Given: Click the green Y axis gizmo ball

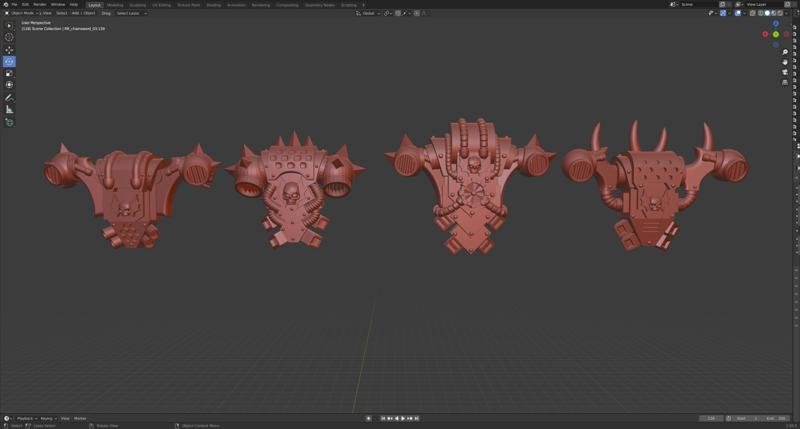Looking at the screenshot, I should 776,34.
